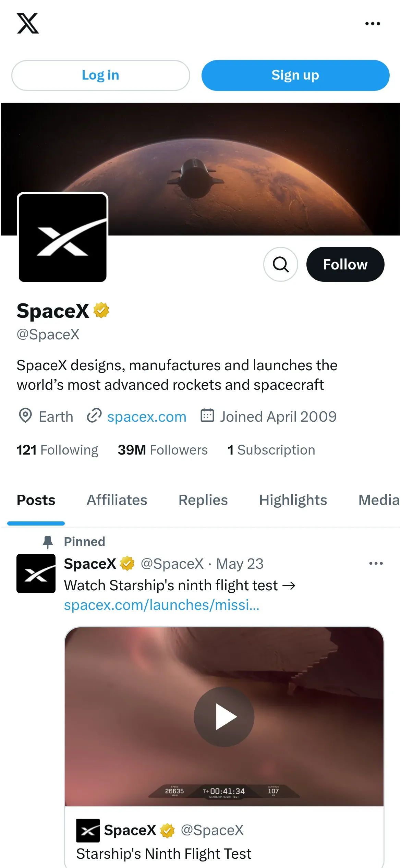Play the Starship flight test video

(x=224, y=717)
